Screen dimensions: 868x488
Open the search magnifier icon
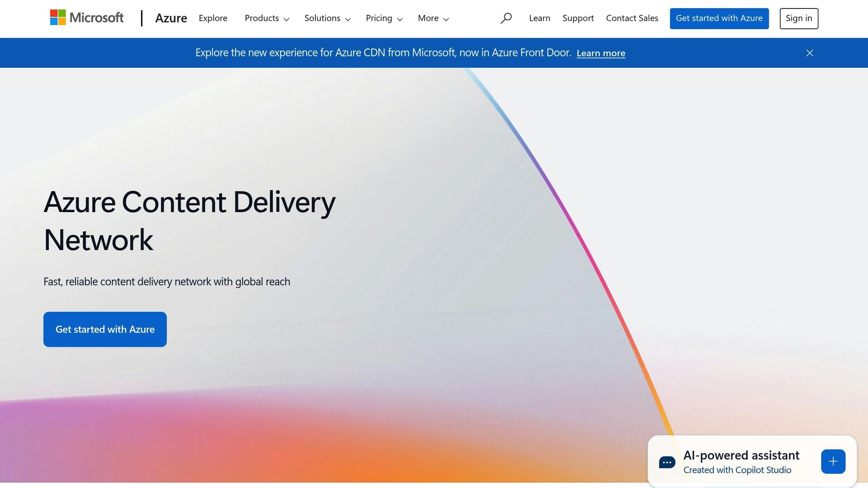[506, 18]
